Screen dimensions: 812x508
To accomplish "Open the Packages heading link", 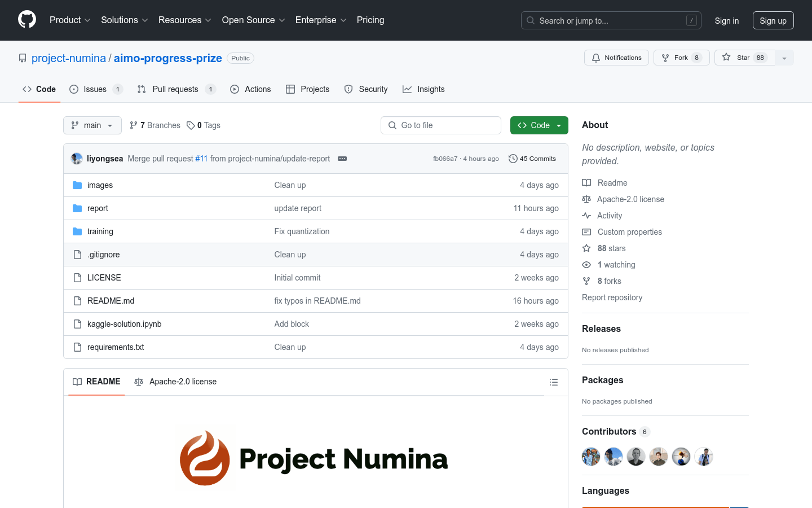I will pyautogui.click(x=602, y=380).
